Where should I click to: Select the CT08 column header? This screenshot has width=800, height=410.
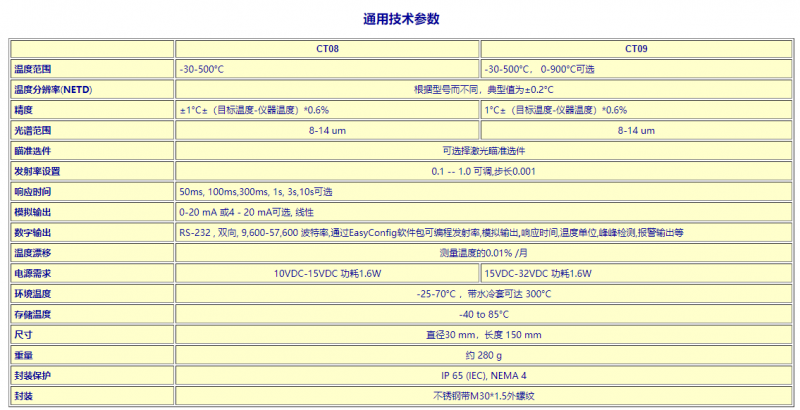click(x=328, y=49)
